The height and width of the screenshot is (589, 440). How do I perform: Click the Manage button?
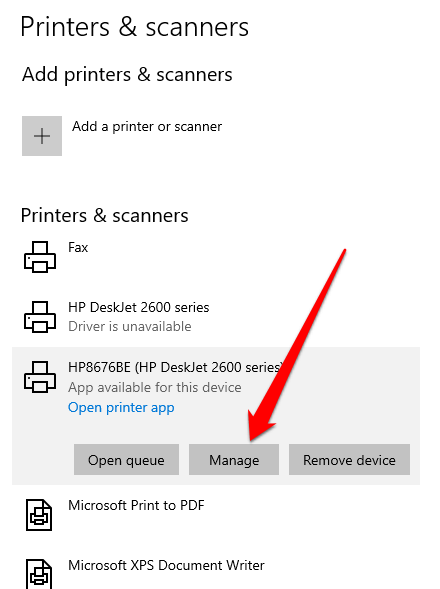tap(234, 460)
